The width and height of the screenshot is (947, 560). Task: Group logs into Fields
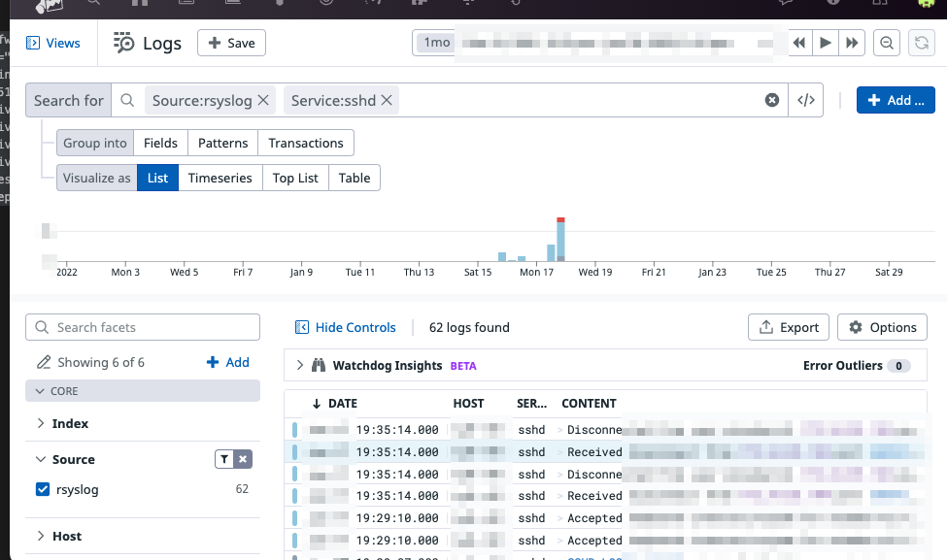click(x=160, y=143)
